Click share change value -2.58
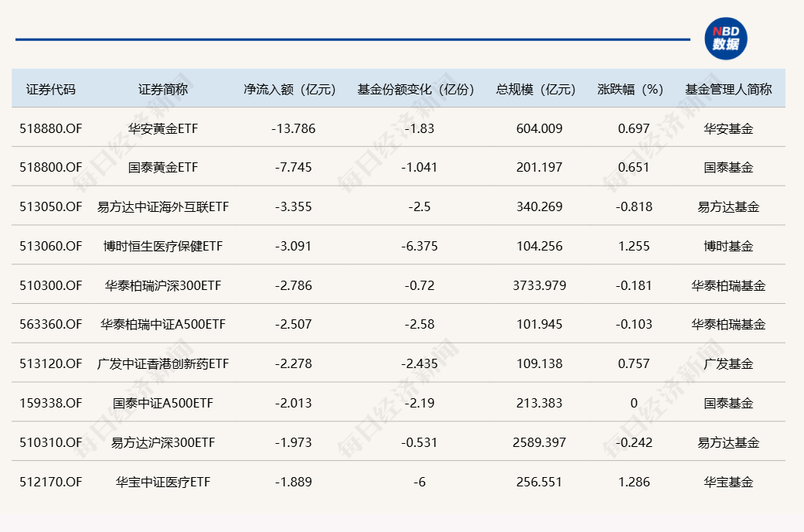The width and height of the screenshot is (804, 532). coord(420,324)
